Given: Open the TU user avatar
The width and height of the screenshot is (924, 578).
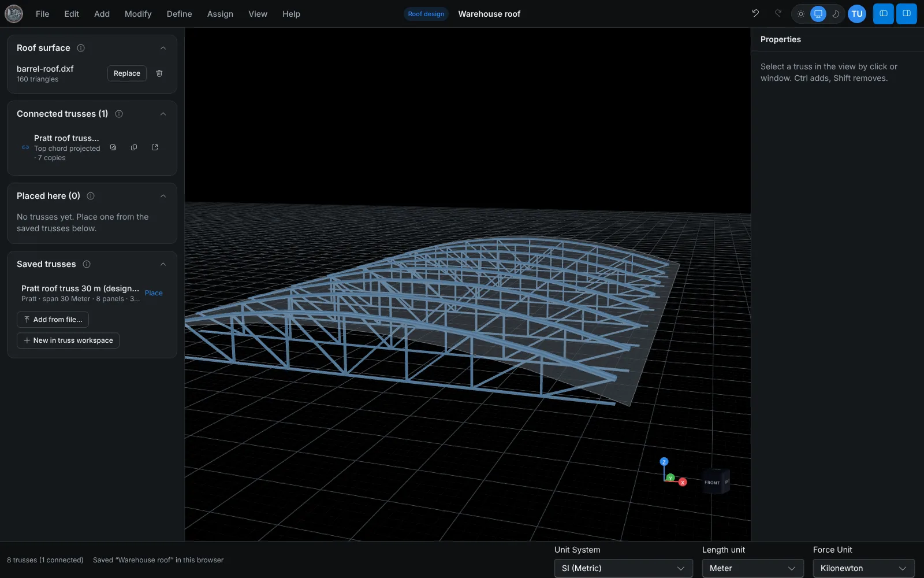Looking at the screenshot, I should pyautogui.click(x=857, y=14).
